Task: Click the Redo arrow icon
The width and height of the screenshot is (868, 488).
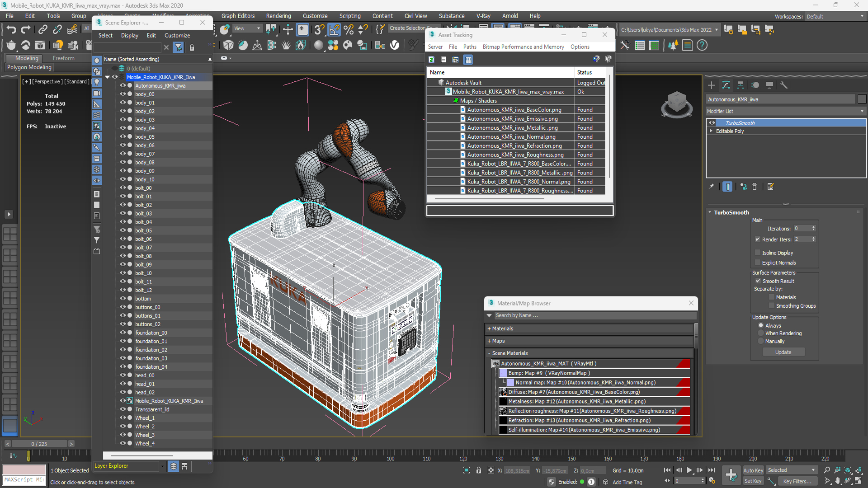Action: coord(26,30)
